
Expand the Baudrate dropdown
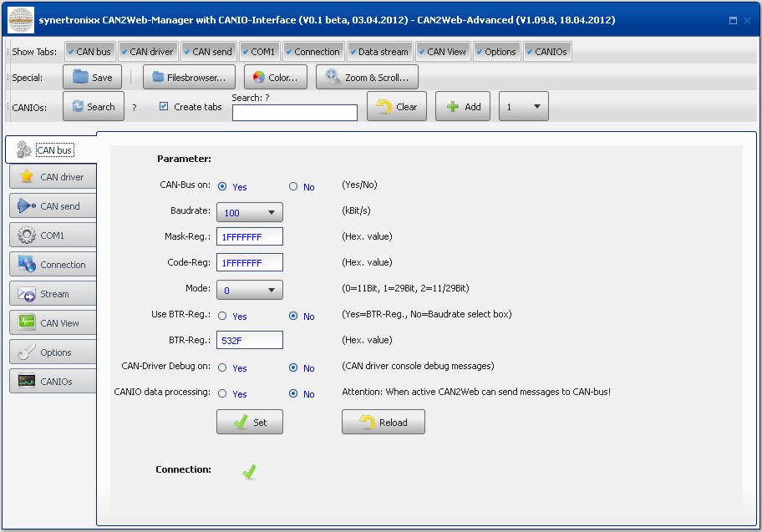[249, 213]
